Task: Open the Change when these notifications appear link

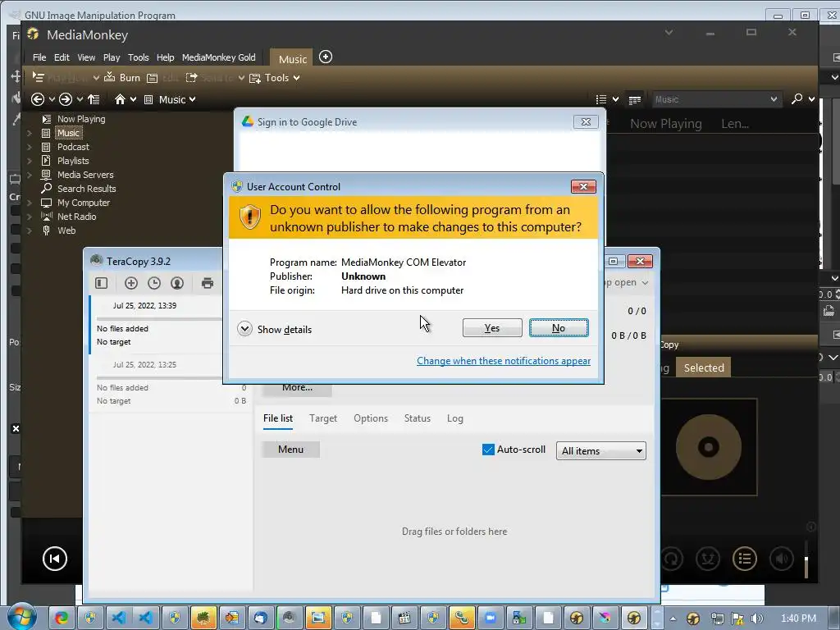Action: [x=504, y=361]
